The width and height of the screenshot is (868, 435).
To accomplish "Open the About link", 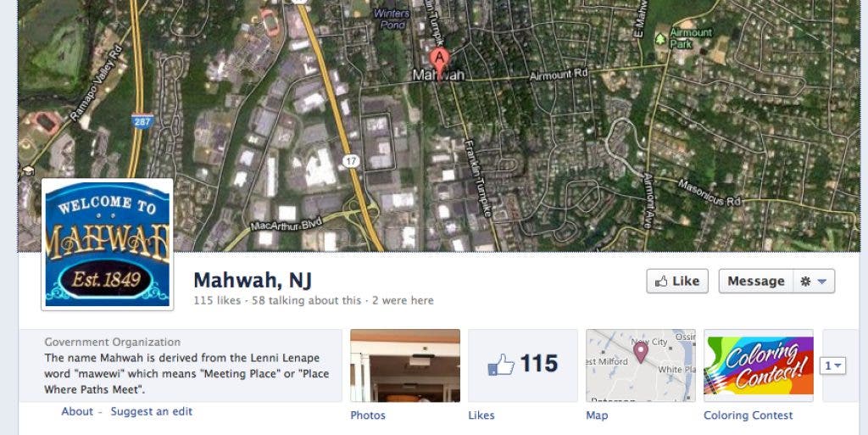I will [x=77, y=411].
